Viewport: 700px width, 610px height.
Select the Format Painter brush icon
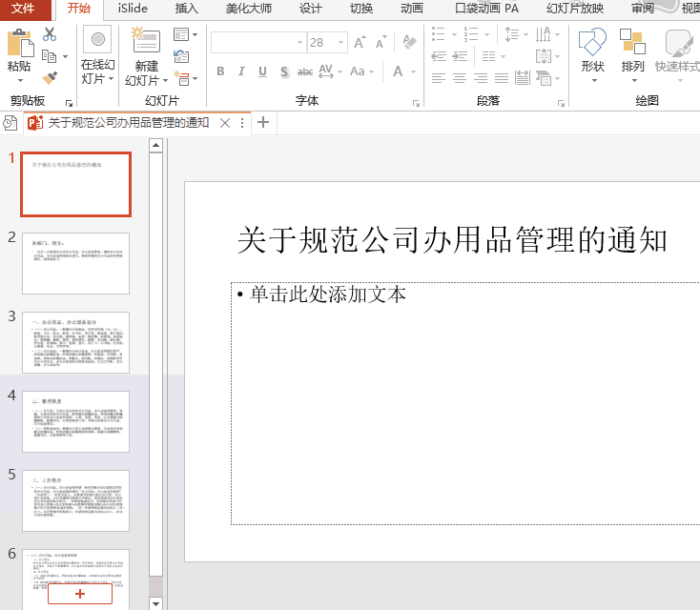pos(49,78)
